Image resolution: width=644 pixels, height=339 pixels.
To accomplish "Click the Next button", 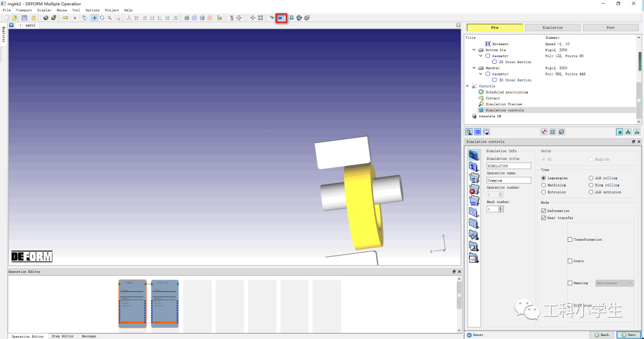I will [628, 335].
